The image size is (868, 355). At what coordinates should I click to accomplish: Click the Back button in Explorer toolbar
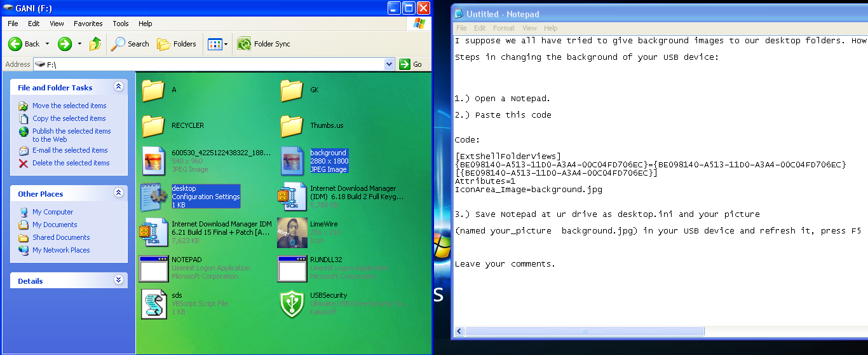(x=24, y=44)
